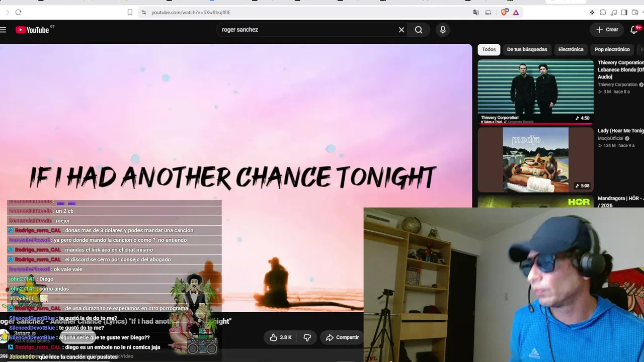Open the 'Thievery Corporation Lebanese Blonde' title

coord(620,69)
